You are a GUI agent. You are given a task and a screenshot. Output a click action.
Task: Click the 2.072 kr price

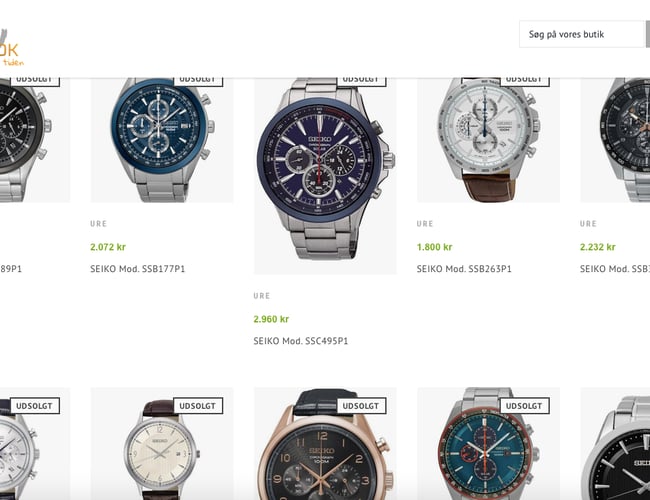coord(108,247)
